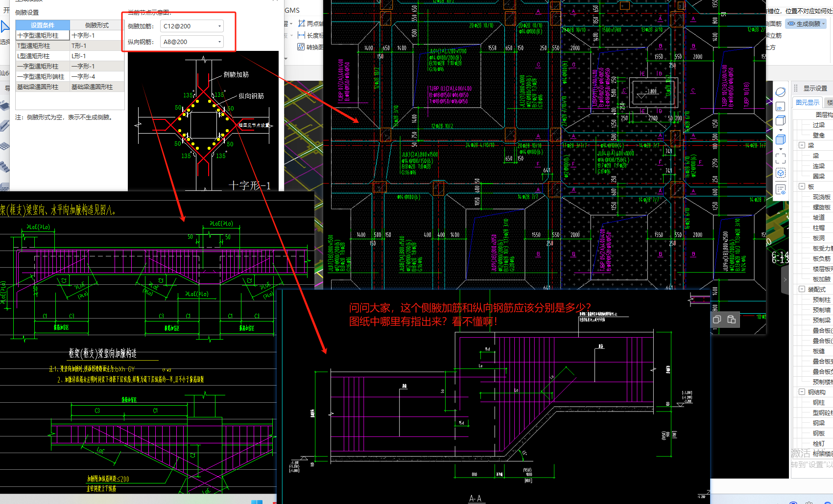This screenshot has height=504, width=833.
Task: Click the 两点辅轴 icon in toolbar
Action: [x=302, y=23]
